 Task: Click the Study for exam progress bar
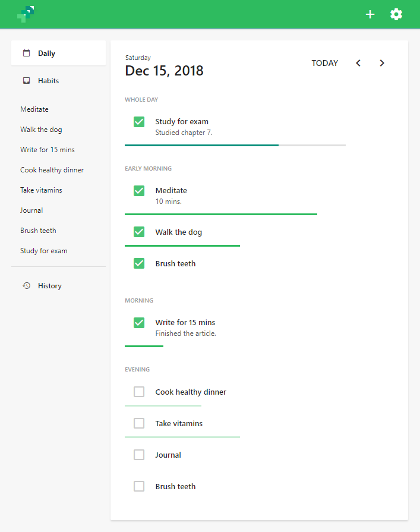point(235,145)
